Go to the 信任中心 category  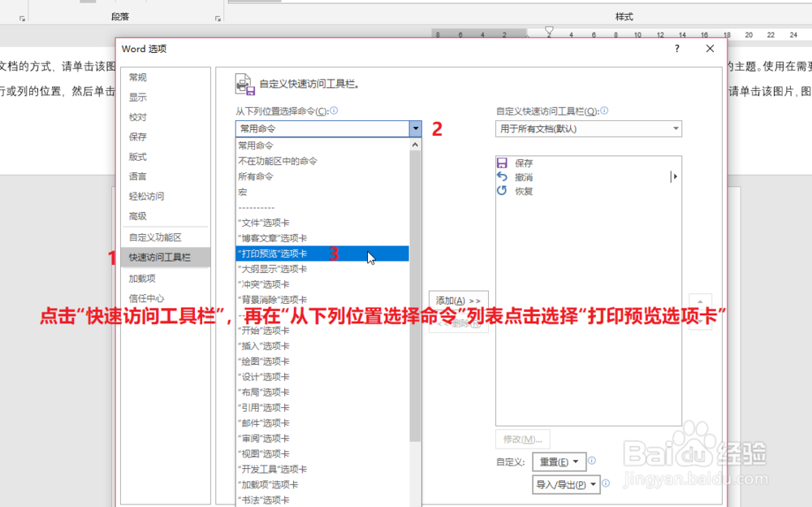click(165, 298)
